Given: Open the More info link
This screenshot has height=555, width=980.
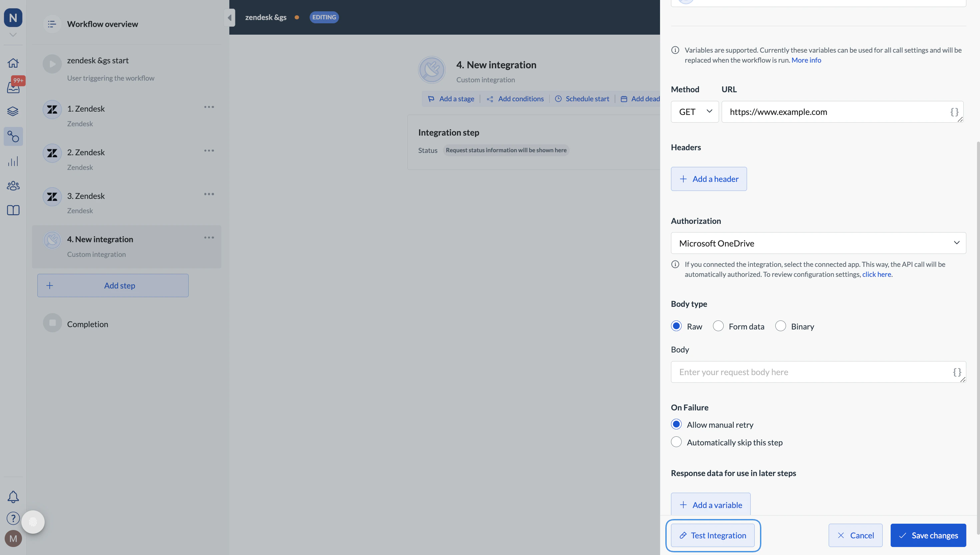Looking at the screenshot, I should tap(806, 60).
